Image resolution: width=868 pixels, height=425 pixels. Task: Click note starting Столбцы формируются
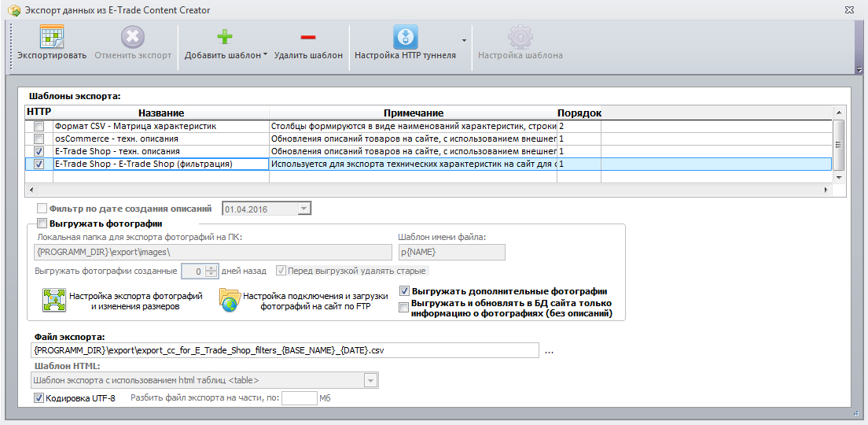pos(413,127)
